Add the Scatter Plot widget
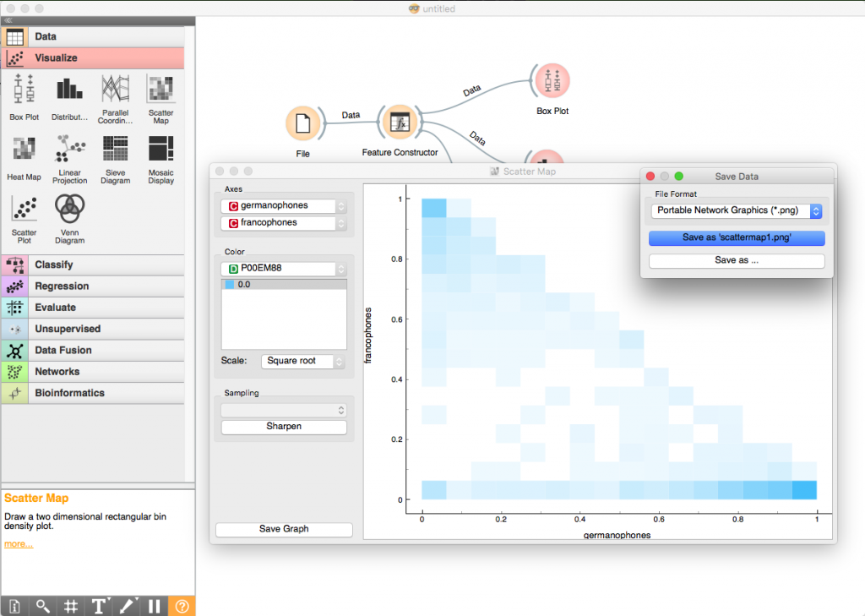This screenshot has height=616, width=865. [24, 219]
